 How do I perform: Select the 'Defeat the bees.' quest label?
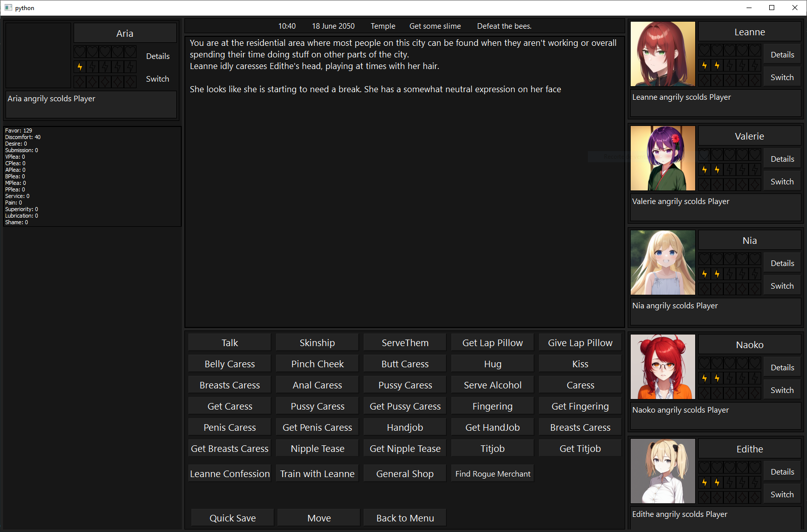coord(504,26)
